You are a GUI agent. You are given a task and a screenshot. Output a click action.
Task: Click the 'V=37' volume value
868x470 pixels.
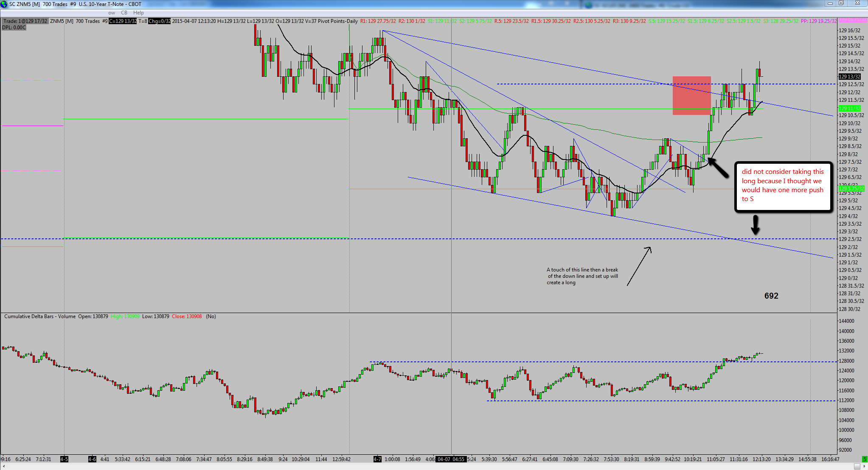click(x=311, y=21)
